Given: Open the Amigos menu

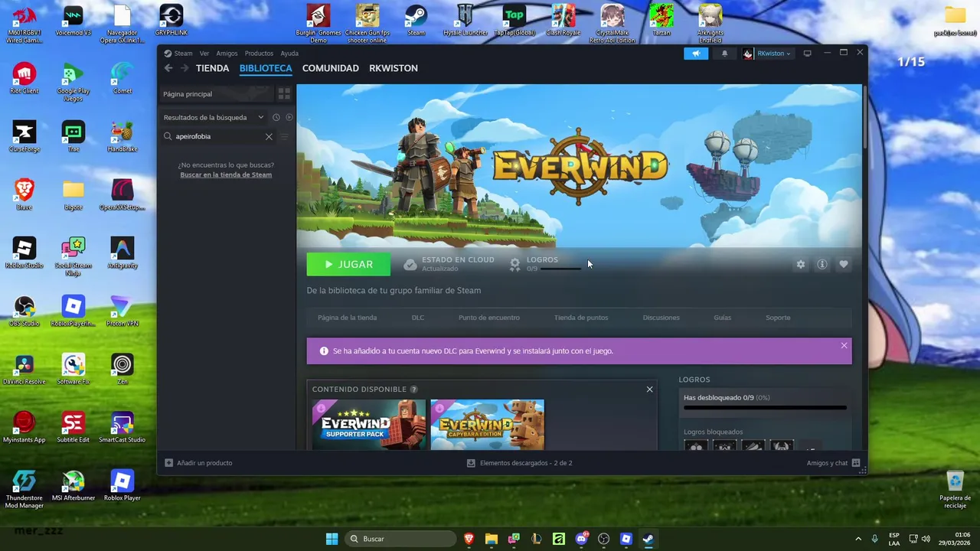Looking at the screenshot, I should click(227, 54).
